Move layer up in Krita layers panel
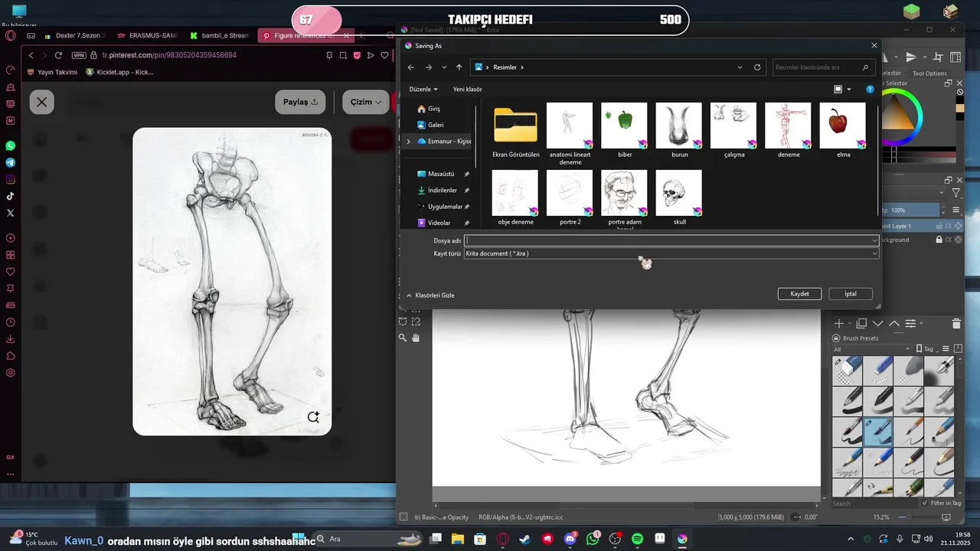Image resolution: width=980 pixels, height=551 pixels. coord(893,324)
